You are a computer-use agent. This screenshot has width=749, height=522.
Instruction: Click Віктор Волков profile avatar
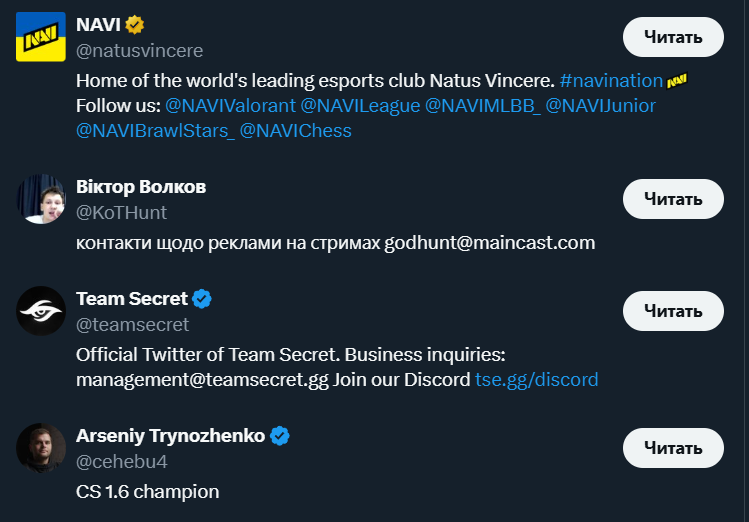[40, 198]
